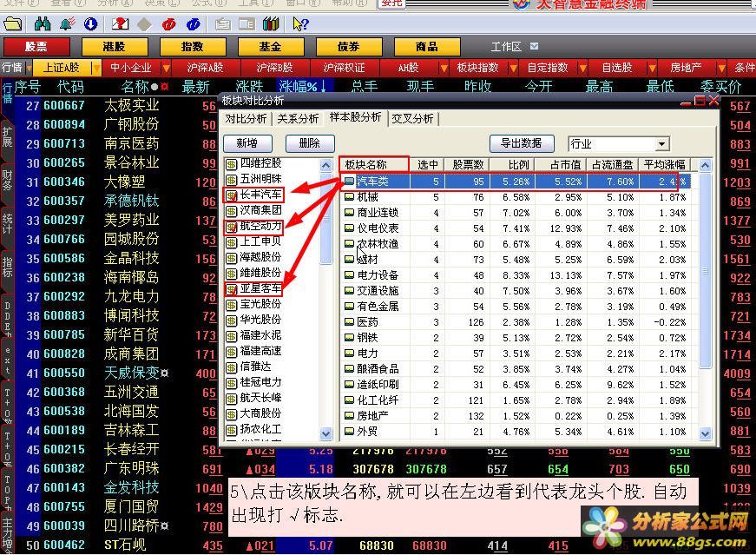The width and height of the screenshot is (756, 555).
Task: Click the 医药 row folder icon
Action: point(349,322)
